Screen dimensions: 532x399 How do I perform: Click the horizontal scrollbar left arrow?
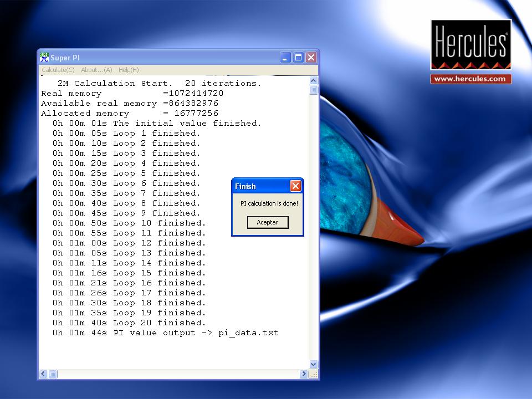[x=43, y=374]
